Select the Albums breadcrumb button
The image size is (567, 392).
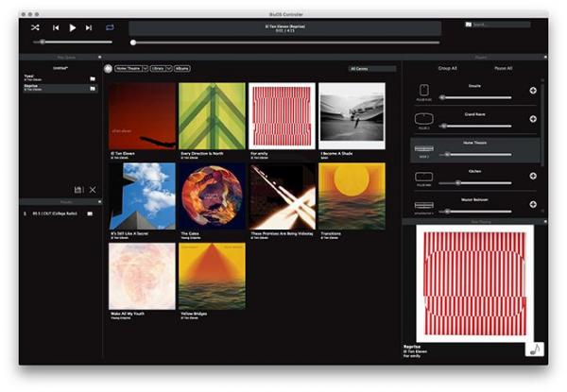pos(181,68)
